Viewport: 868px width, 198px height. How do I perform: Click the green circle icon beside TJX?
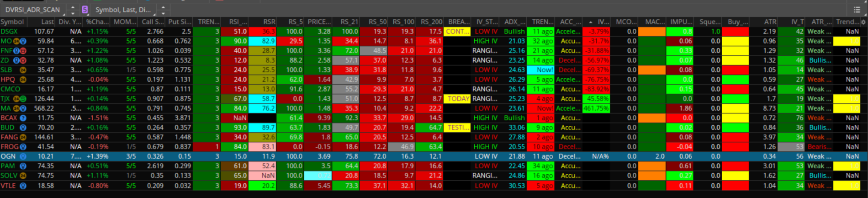pos(23,99)
